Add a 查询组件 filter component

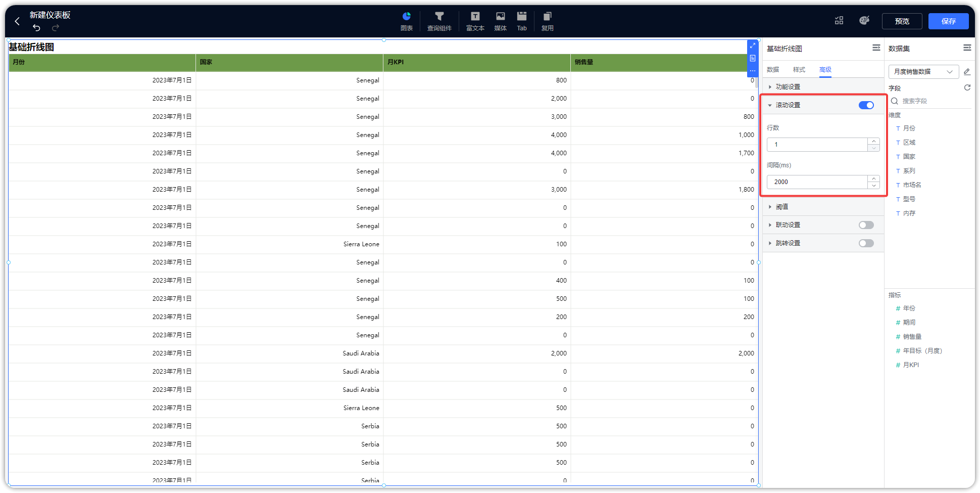(439, 21)
